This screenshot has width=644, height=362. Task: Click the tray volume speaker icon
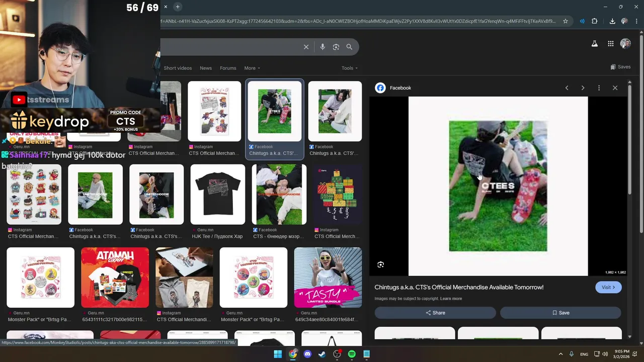pyautogui.click(x=605, y=354)
